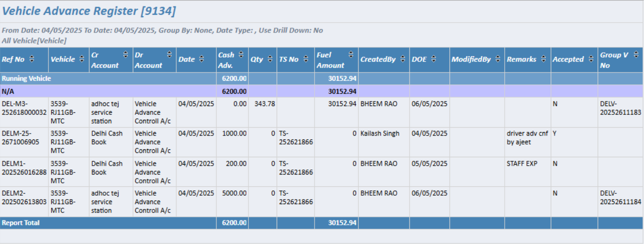Select the N/A subgroup row
This screenshot has height=244, width=644.
click(x=8, y=91)
